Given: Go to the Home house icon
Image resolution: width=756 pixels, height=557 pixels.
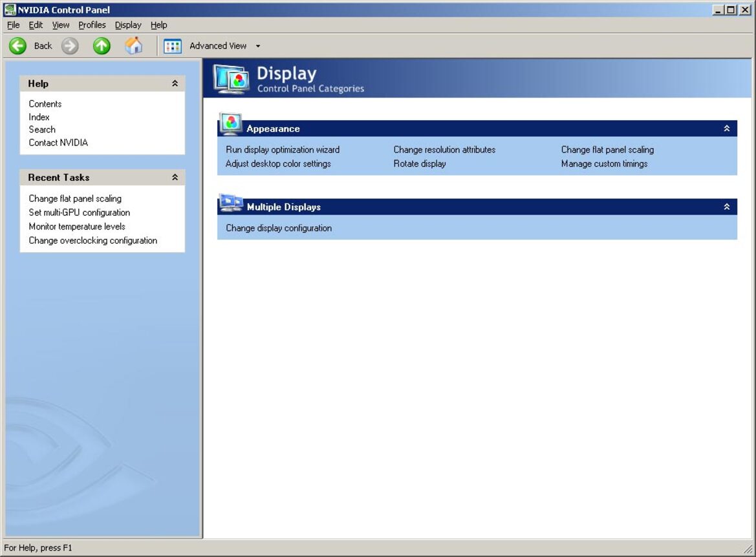Looking at the screenshot, I should click(x=134, y=46).
